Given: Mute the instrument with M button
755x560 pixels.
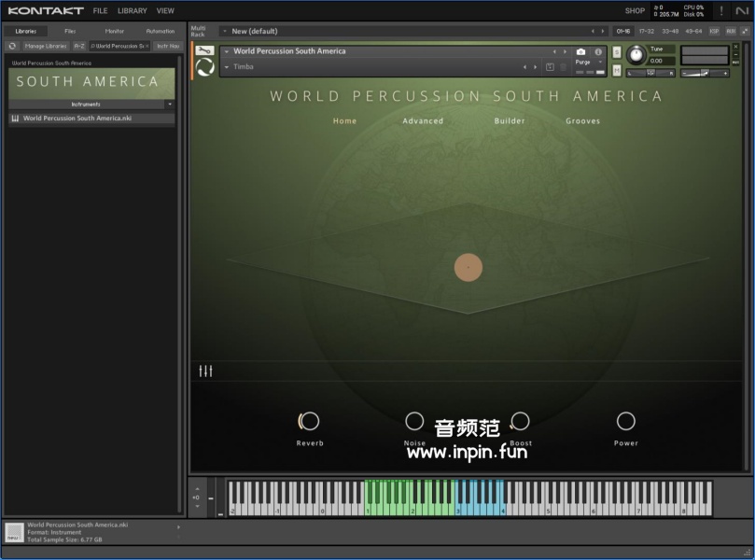Looking at the screenshot, I should click(617, 69).
